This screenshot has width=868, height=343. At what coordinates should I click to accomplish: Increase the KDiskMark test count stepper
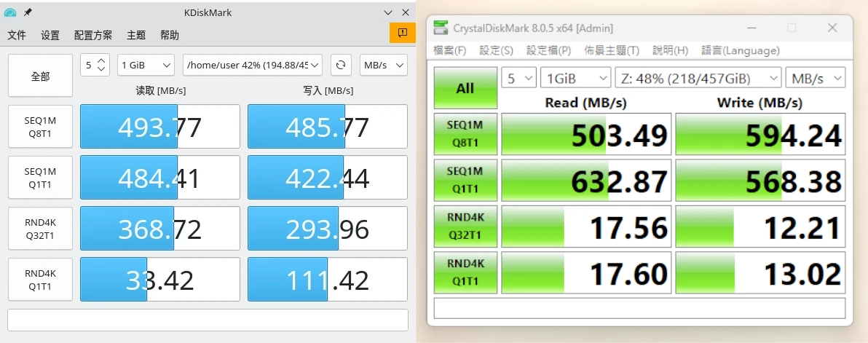[x=102, y=60]
